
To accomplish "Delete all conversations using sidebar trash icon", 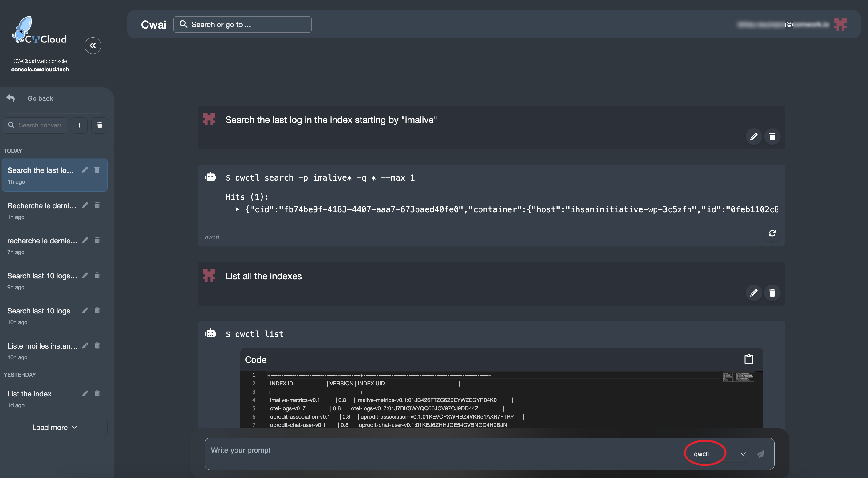I will (99, 125).
